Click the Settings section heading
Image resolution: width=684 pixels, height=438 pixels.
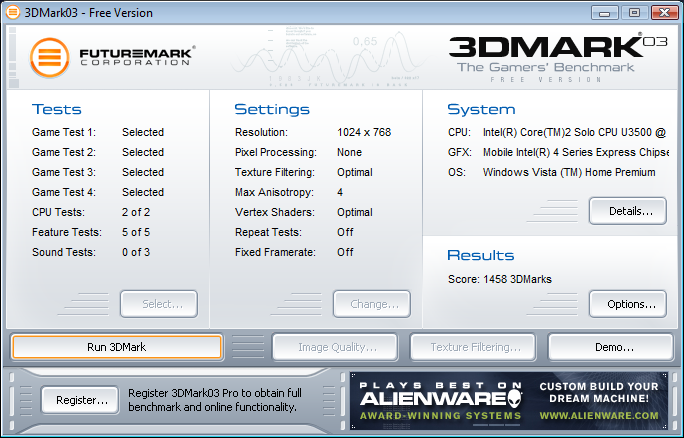pyautogui.click(x=272, y=109)
